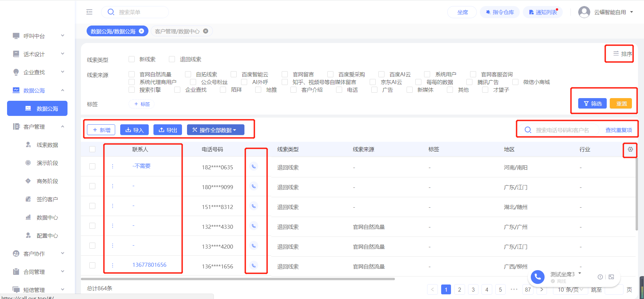Image resolution: width=644 pixels, height=299 pixels.
Task: Click the panel layout icon in softphone widget
Action: (611, 277)
